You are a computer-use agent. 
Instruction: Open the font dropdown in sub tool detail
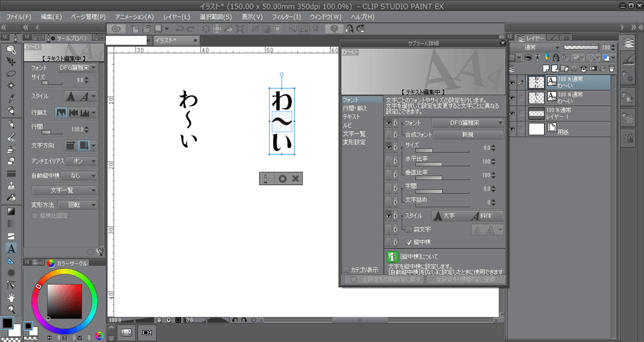point(468,123)
